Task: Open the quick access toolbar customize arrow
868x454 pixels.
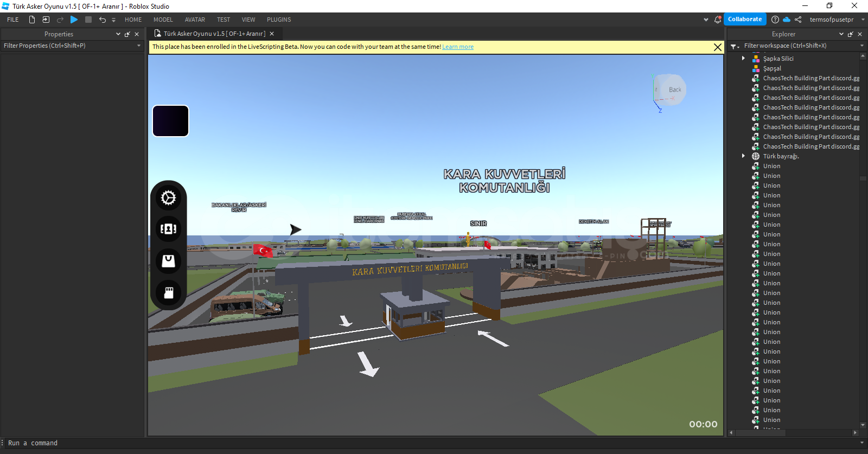Action: point(113,20)
